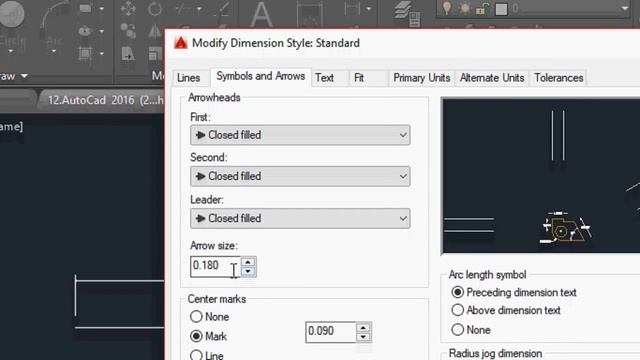Open the Tolerances tab
640x360 pixels.
click(559, 78)
